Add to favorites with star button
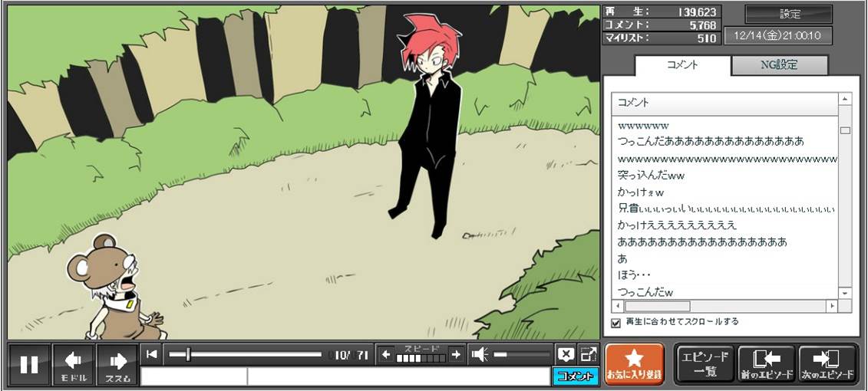This screenshot has height=391, width=868. tap(634, 363)
